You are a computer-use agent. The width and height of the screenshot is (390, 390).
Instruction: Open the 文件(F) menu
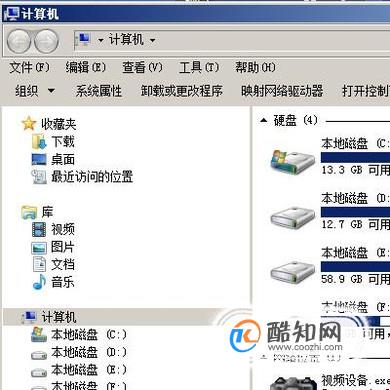29,67
